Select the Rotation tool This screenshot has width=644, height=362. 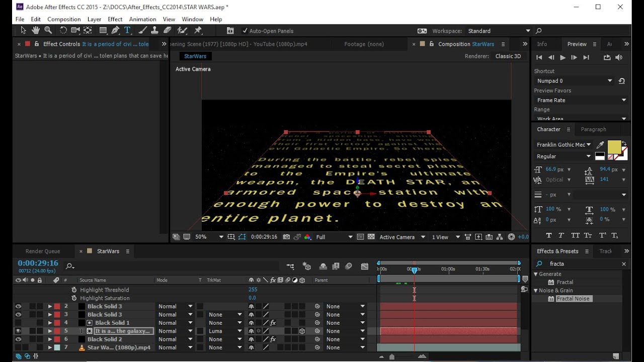point(63,31)
